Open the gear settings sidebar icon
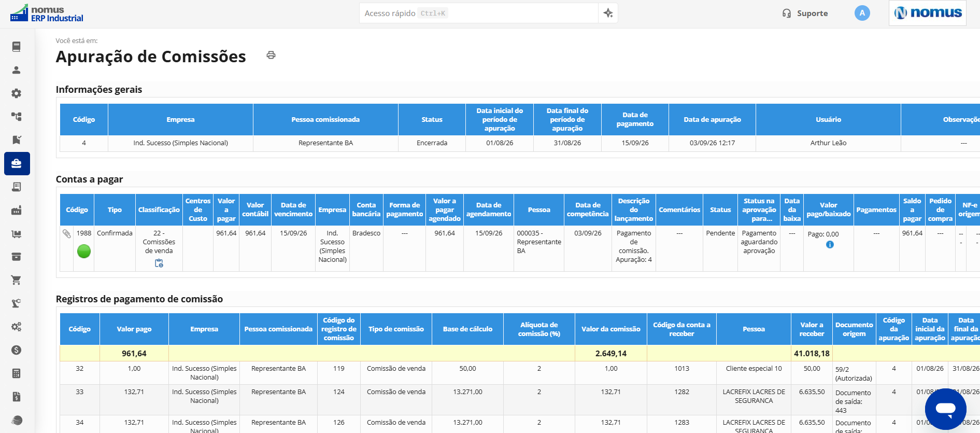The height and width of the screenshot is (433, 980). 17,93
